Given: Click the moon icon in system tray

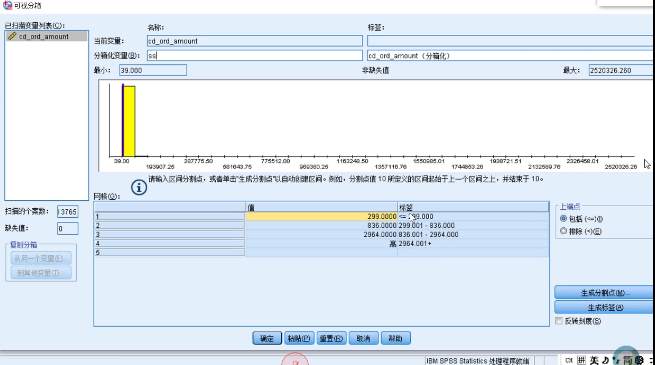Looking at the screenshot, I should click(x=605, y=360).
